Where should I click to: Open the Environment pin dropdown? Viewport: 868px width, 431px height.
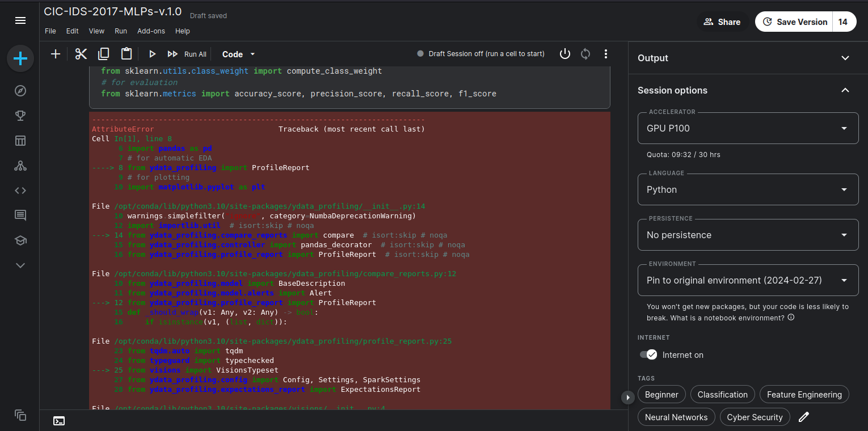tap(748, 280)
